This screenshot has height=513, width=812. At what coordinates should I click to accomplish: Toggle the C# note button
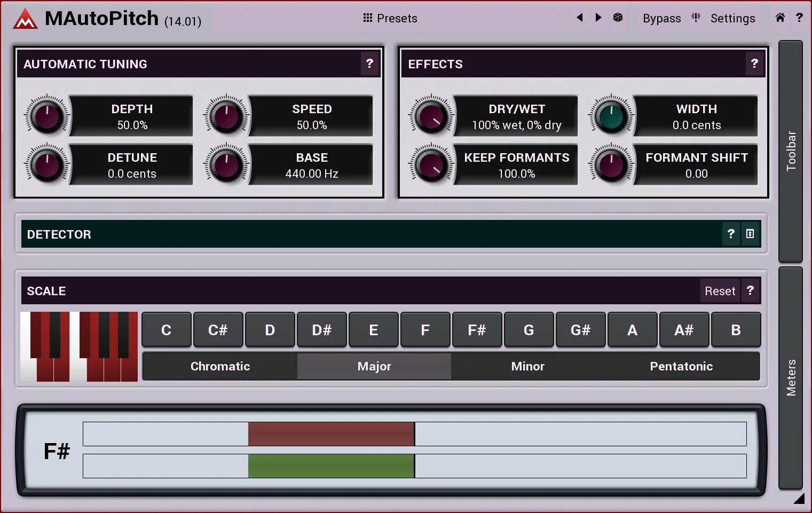pyautogui.click(x=218, y=330)
